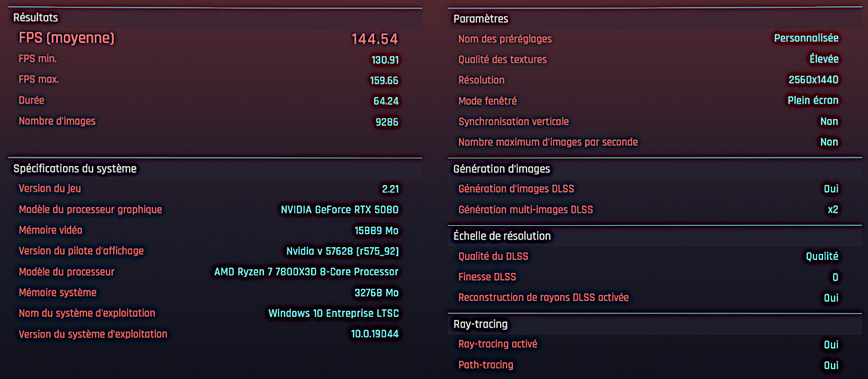
Task: Click the Durée label
Action: point(32,101)
